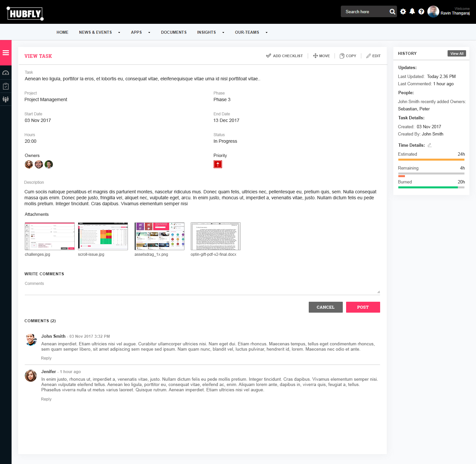This screenshot has height=464, width=476.
Task: Click Add Checklist label
Action: [288, 56]
